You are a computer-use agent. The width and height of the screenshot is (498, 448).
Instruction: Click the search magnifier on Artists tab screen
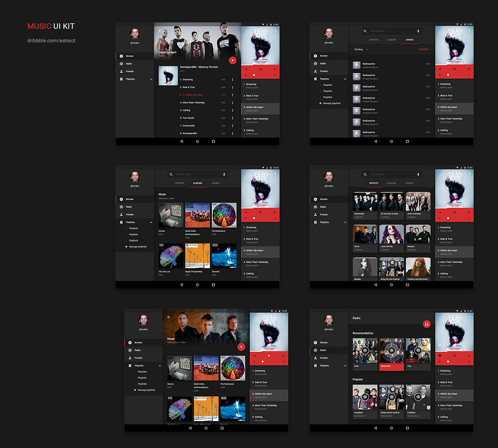click(x=365, y=174)
